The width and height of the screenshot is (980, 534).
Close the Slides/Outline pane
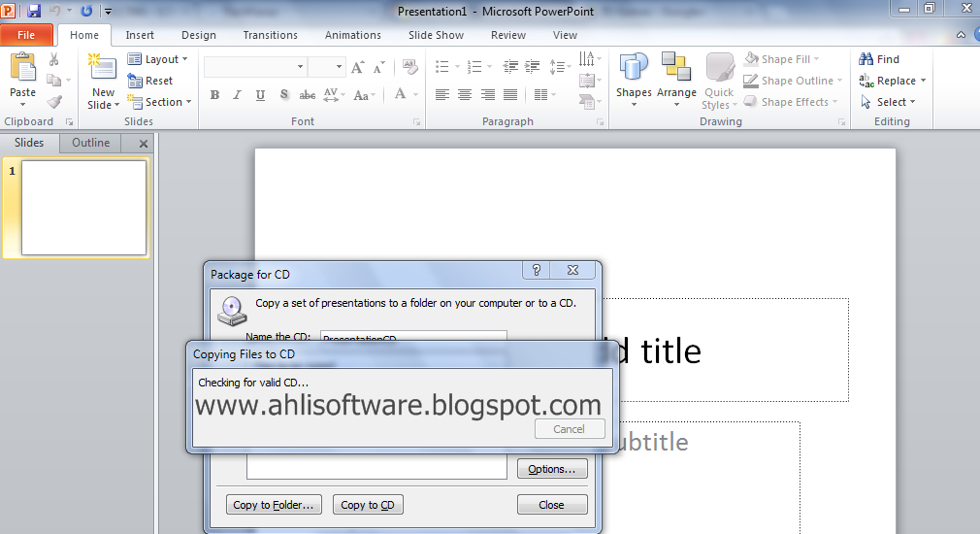click(x=144, y=143)
